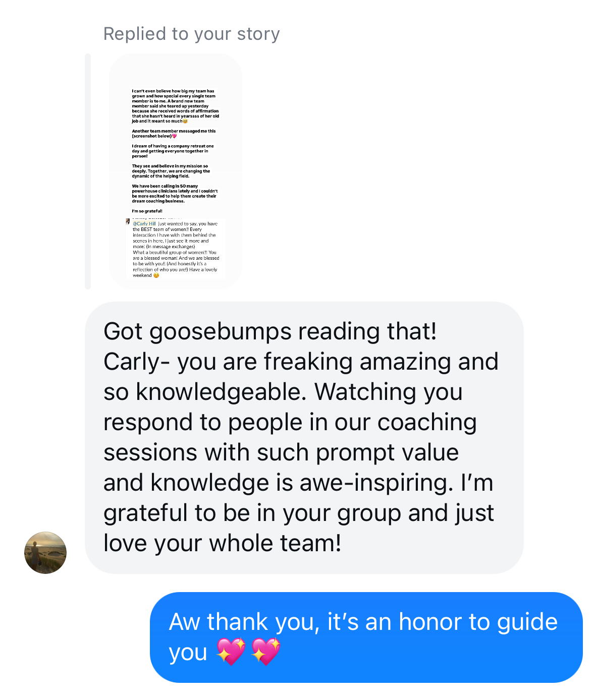Tap the second sparkling heart emoji

(x=265, y=651)
